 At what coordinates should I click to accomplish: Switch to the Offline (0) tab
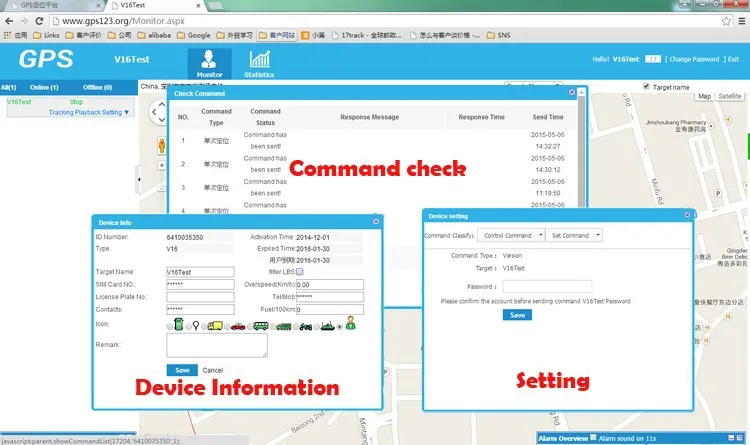[x=98, y=87]
